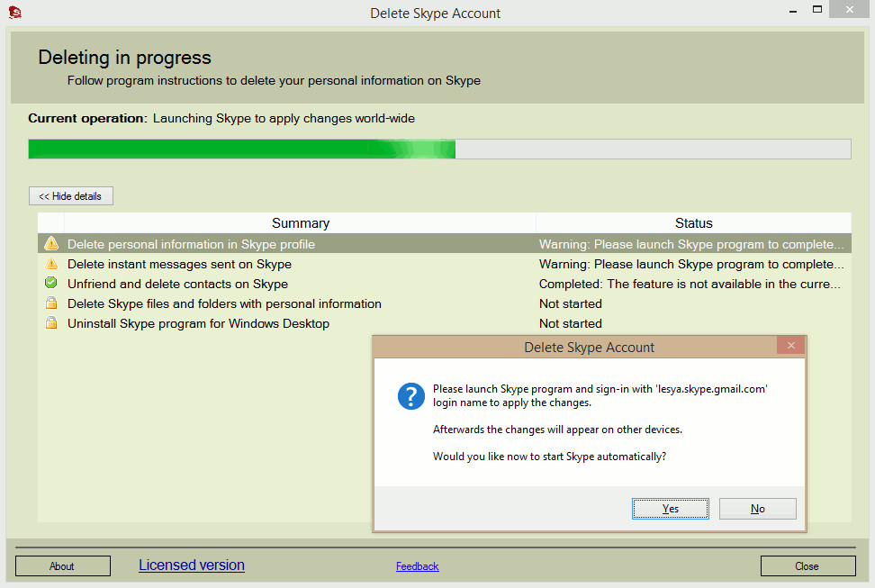Click the blue question mark icon in dialog

[411, 396]
